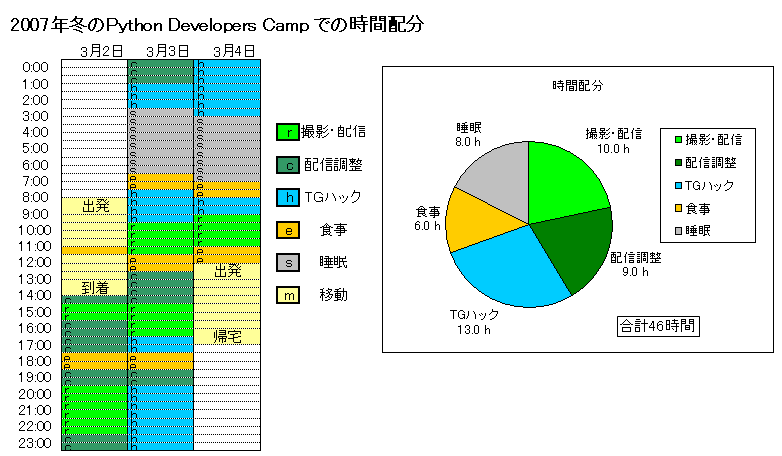The image size is (782, 456).
Task: Select the 3月3日 column header
Action: (x=168, y=51)
